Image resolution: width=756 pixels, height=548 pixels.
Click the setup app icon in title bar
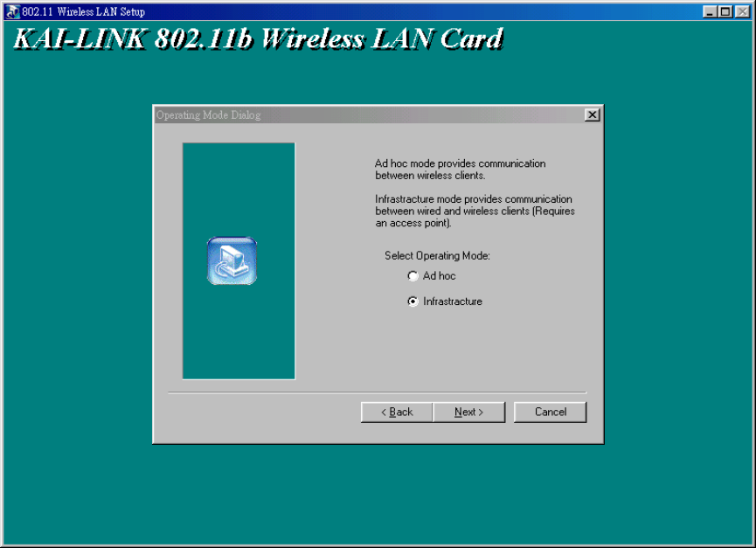click(13, 11)
